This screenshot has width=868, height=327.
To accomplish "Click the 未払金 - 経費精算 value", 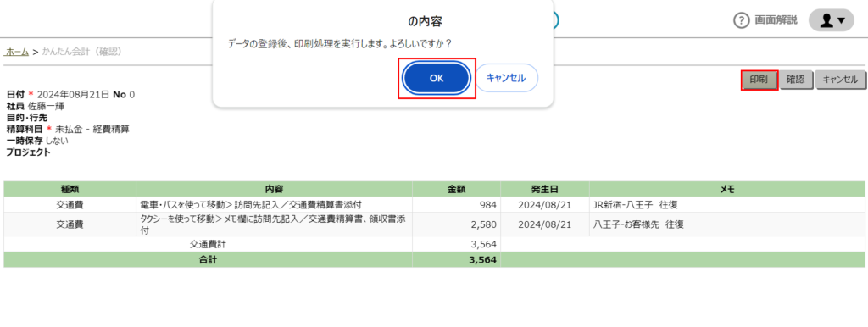I will (x=92, y=130).
